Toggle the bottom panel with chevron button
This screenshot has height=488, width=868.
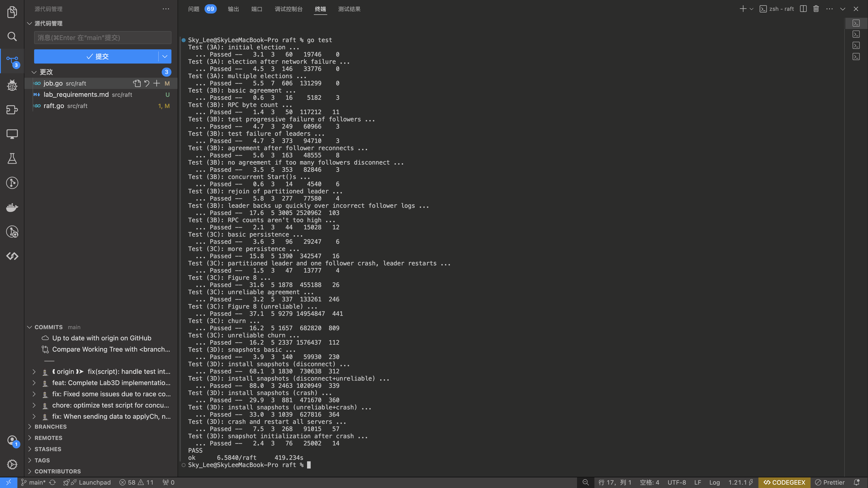tap(842, 9)
